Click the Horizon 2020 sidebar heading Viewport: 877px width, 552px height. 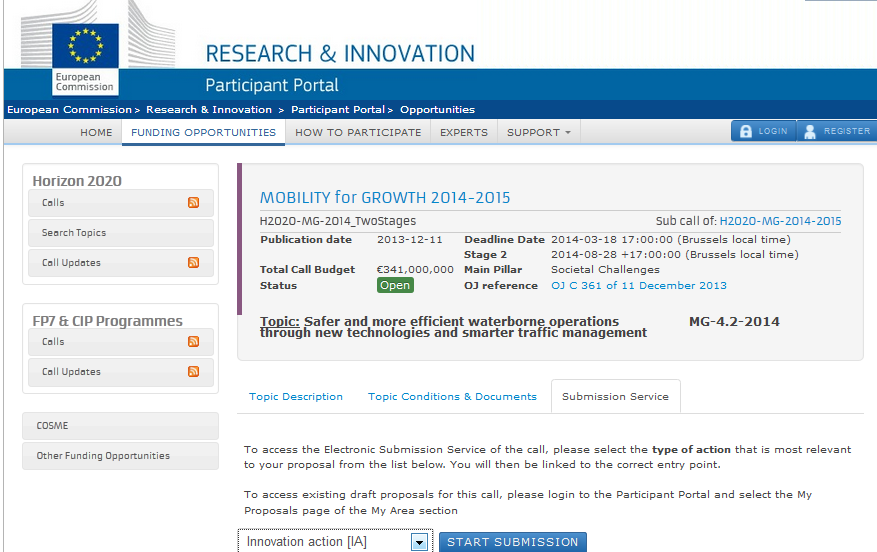(77, 181)
